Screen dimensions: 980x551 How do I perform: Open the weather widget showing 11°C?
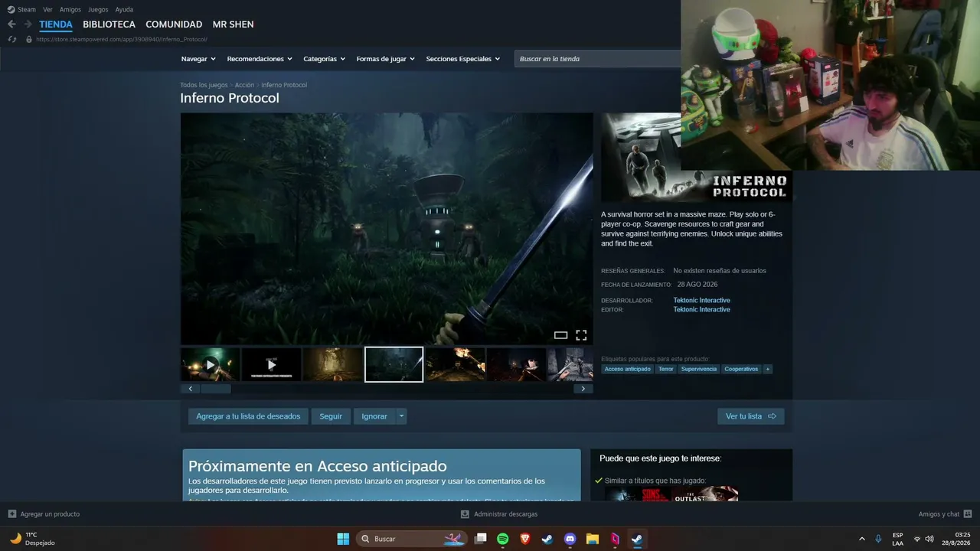coord(33,539)
